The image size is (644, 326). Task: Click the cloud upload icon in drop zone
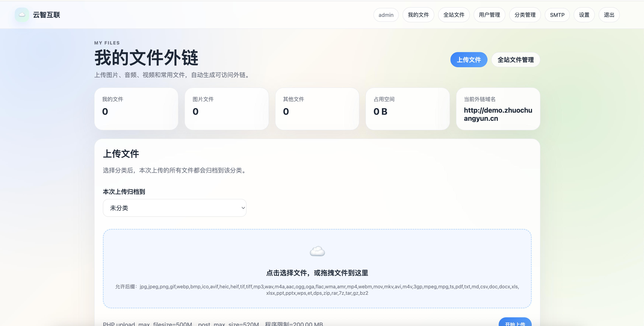(317, 251)
